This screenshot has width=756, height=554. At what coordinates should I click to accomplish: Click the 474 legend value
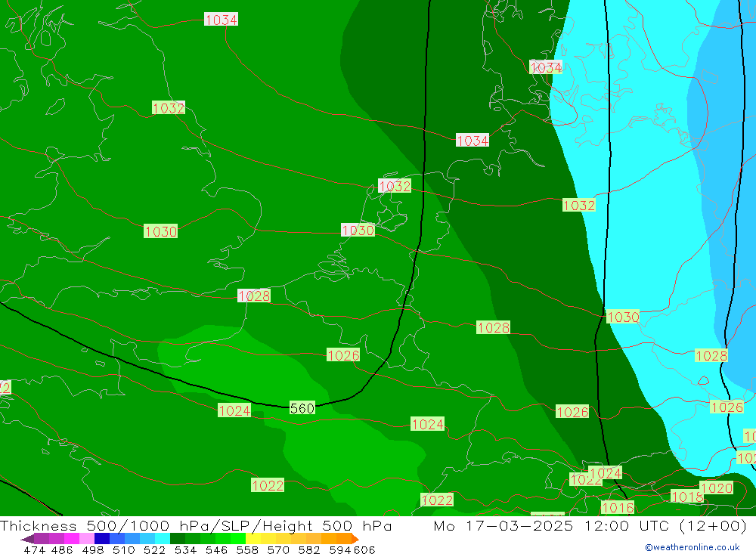pyautogui.click(x=35, y=549)
